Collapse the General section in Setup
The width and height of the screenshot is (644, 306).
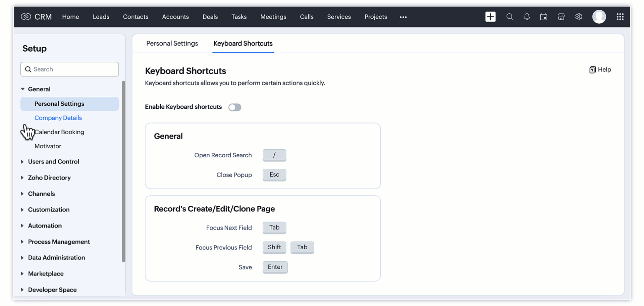tap(23, 89)
